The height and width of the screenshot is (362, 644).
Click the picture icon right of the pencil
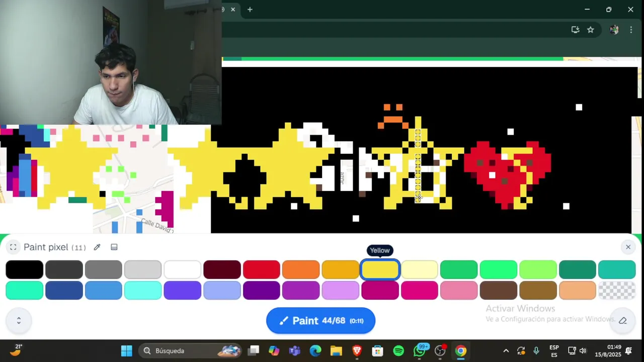tap(114, 247)
